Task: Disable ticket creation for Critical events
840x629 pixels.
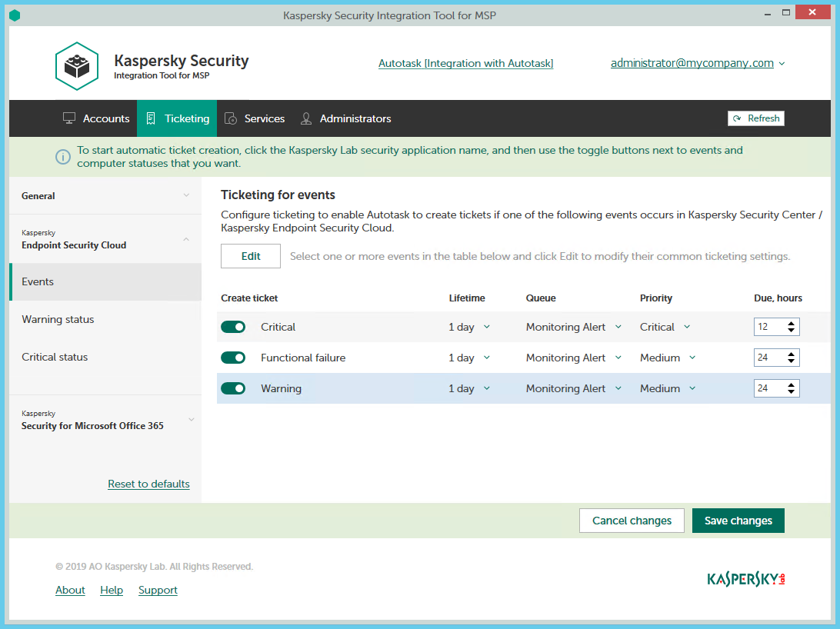Action: coord(233,327)
